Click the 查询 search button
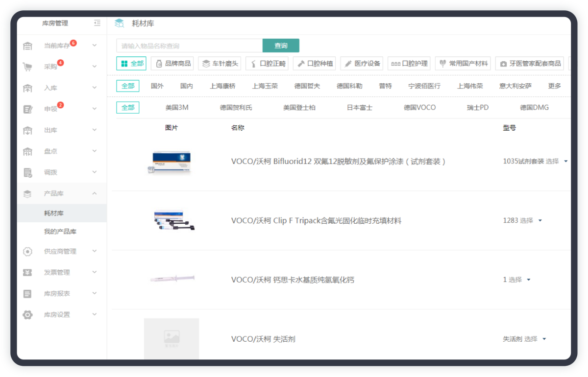The height and width of the screenshot is (377, 588). click(x=281, y=46)
